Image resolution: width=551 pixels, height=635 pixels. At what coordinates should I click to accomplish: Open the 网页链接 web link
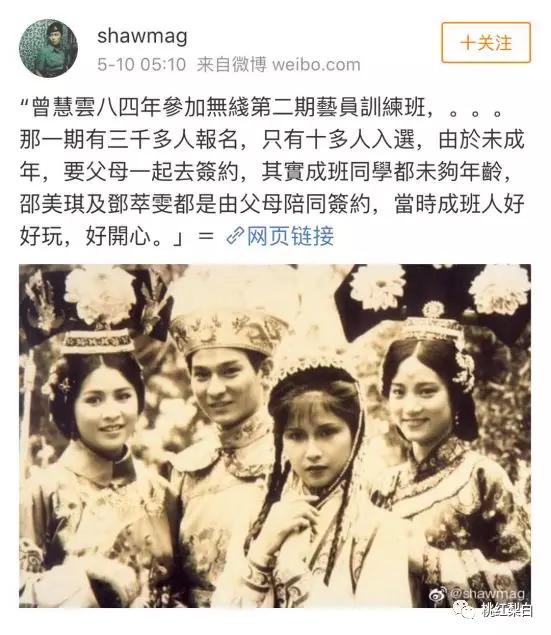click(290, 236)
